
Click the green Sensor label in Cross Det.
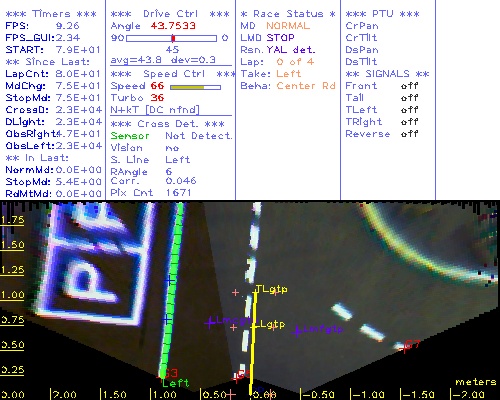click(130, 136)
